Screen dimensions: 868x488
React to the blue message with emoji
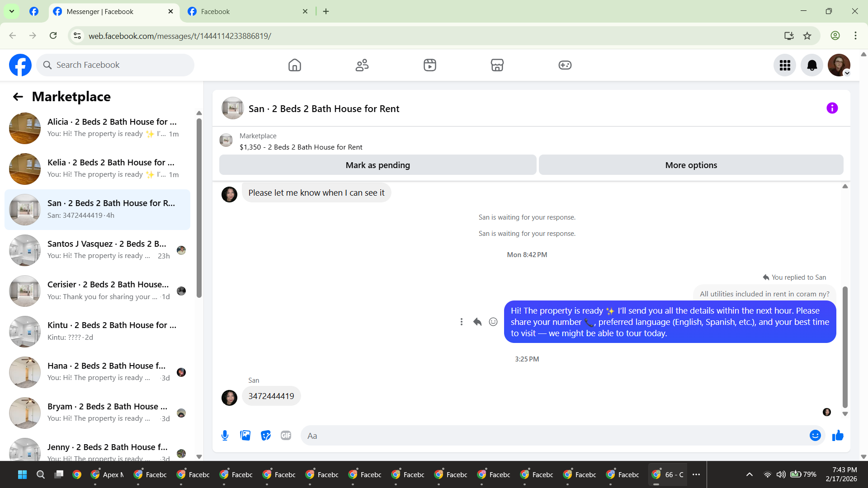pyautogui.click(x=493, y=322)
